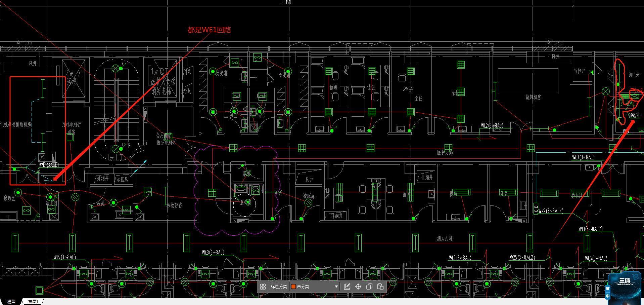Click the WL9(3~8AL) circuit label

click(65, 257)
